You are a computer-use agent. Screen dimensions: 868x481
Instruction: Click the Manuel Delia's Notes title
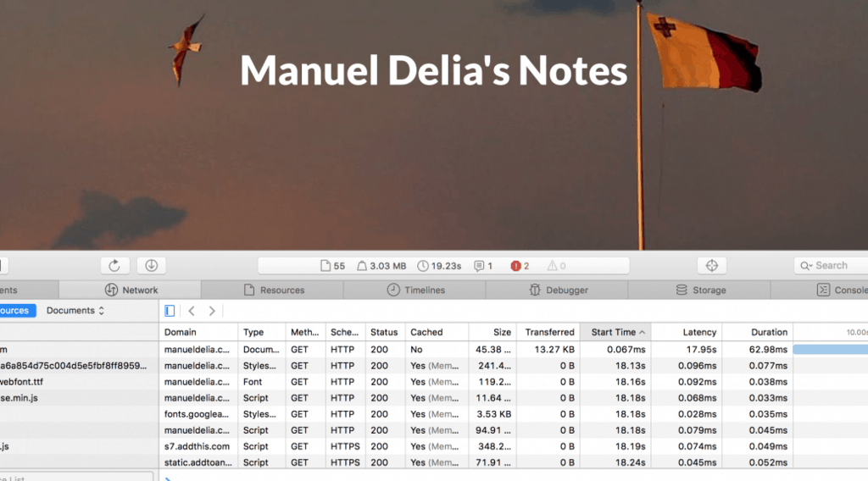pos(433,70)
